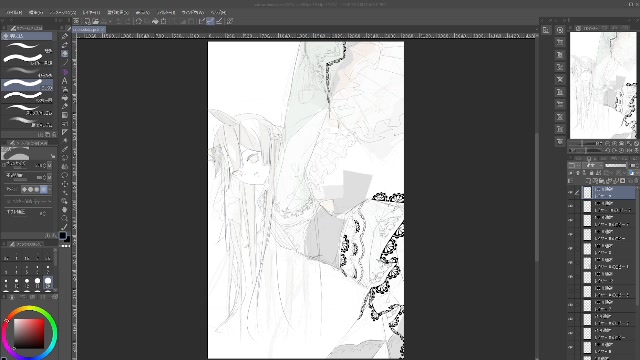Toggle visibility eye of the top selected layer
This screenshot has height=360, width=640.
tap(571, 193)
